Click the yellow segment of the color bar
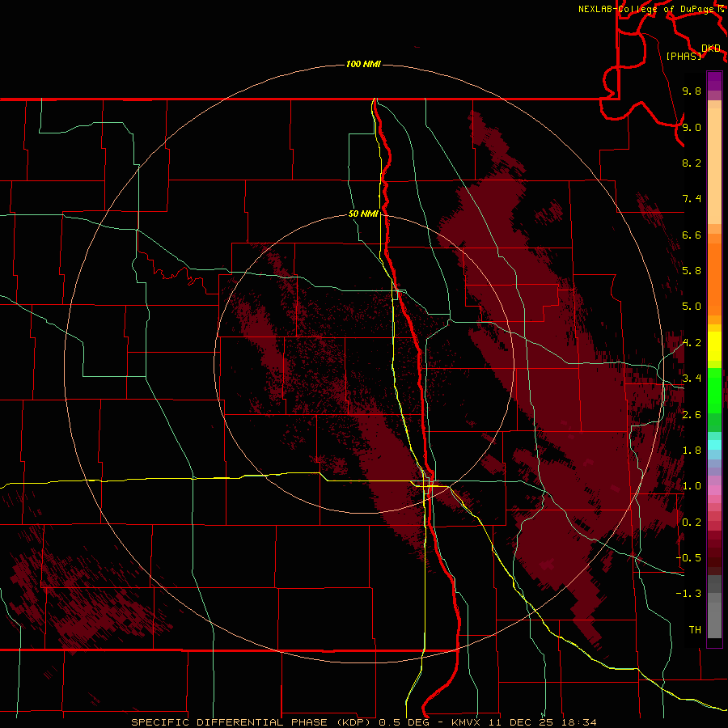728x728 pixels. pos(714,346)
